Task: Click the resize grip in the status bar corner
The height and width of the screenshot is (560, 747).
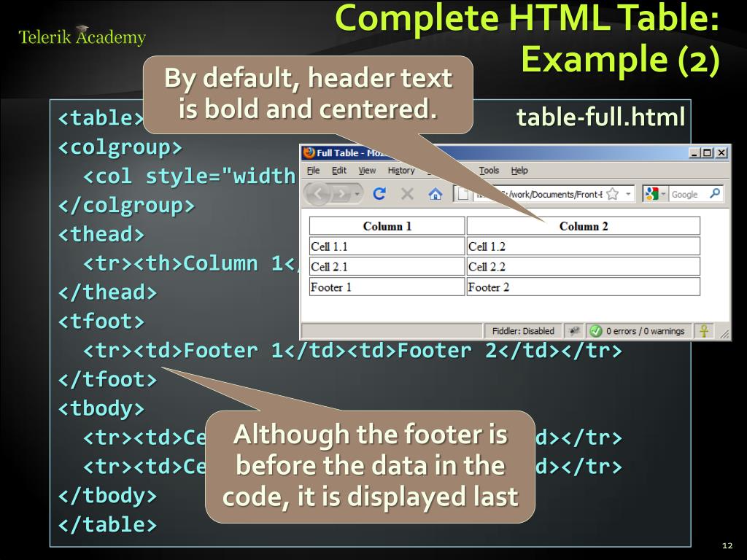Action: [x=724, y=333]
